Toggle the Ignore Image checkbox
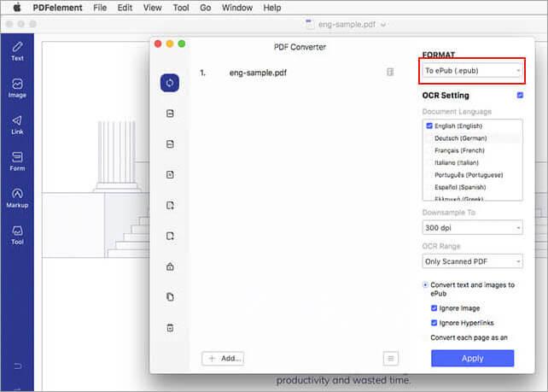 click(x=434, y=308)
